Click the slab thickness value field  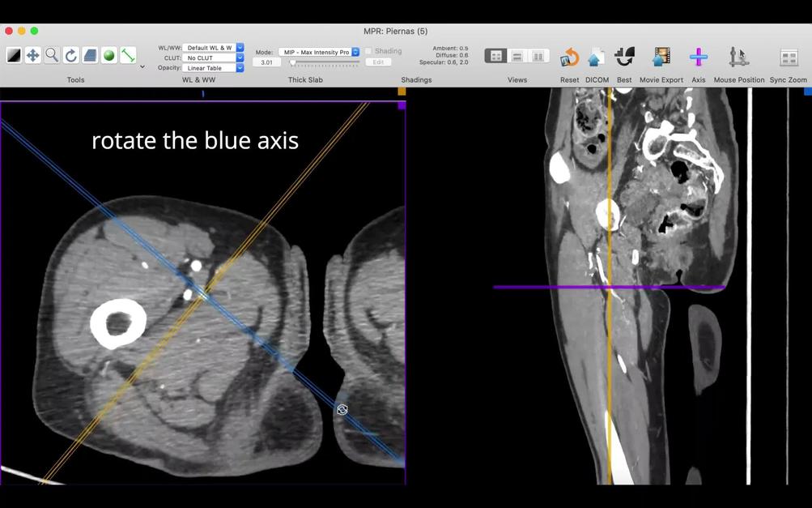[266, 62]
